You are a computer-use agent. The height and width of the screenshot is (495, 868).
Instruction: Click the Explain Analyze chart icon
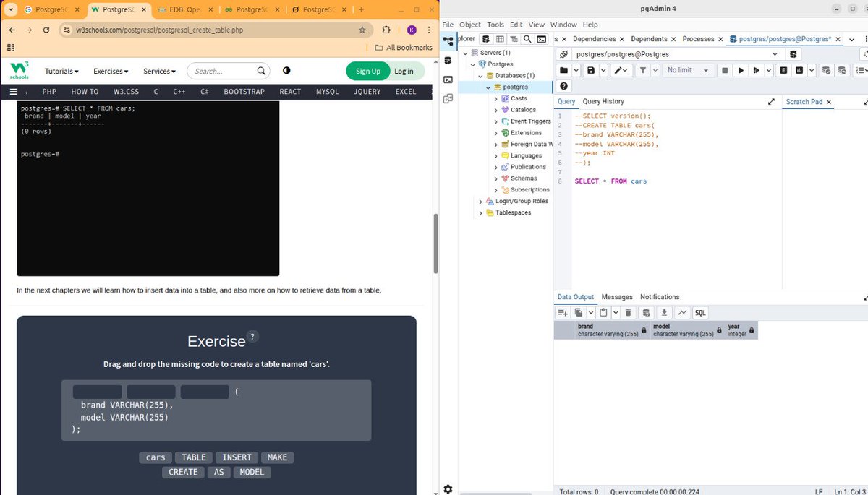(x=799, y=70)
